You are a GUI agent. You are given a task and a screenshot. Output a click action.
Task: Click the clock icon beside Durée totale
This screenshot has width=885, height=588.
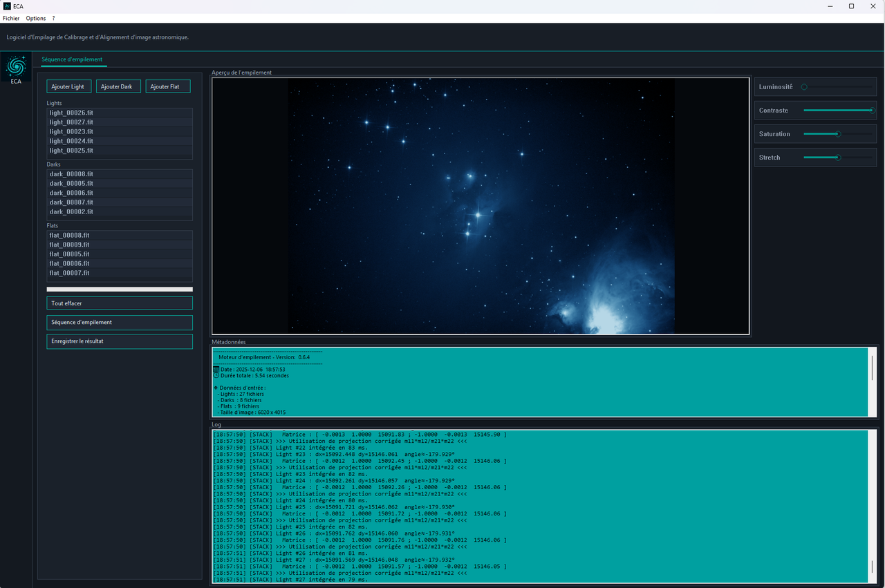[x=216, y=375]
